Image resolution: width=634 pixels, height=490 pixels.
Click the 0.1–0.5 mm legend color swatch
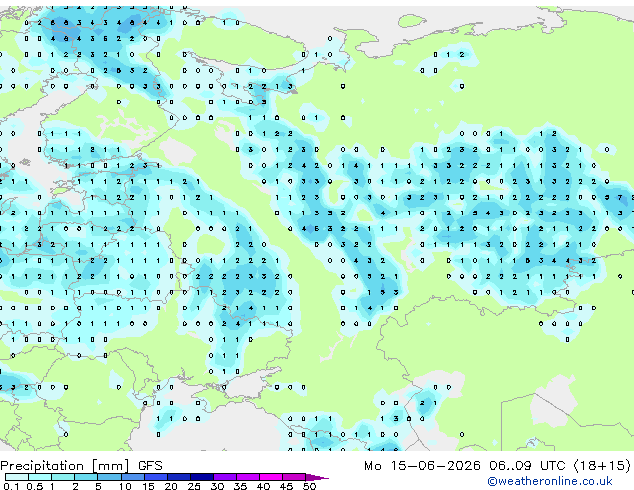point(17,477)
